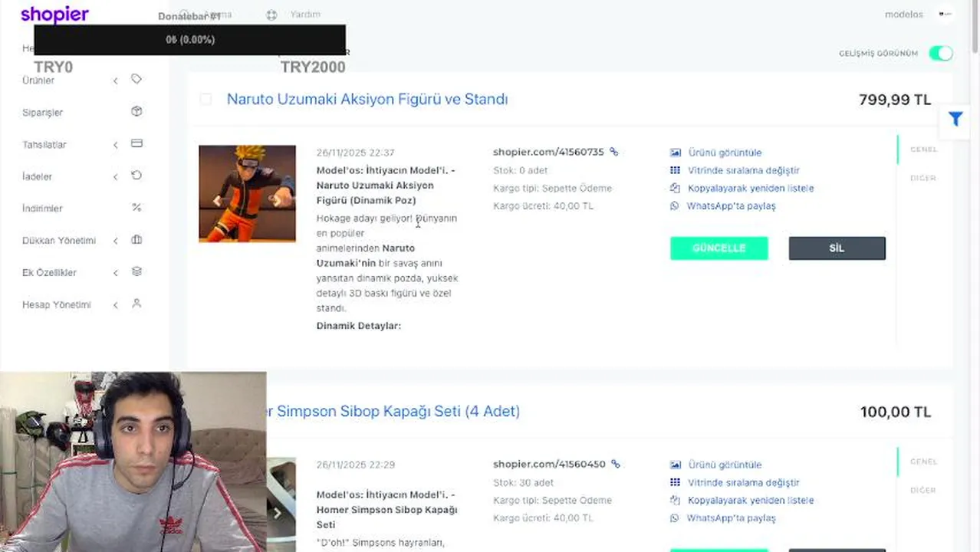Image resolution: width=980 pixels, height=552 pixels.
Task: Check the Naruto Uzumaki product checkbox
Action: [x=206, y=99]
